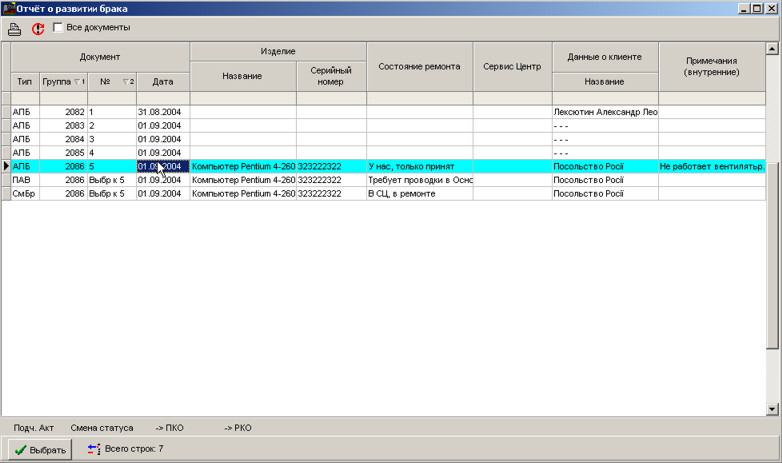
Task: Click scrollbar up arrow at top right
Action: coord(771,48)
